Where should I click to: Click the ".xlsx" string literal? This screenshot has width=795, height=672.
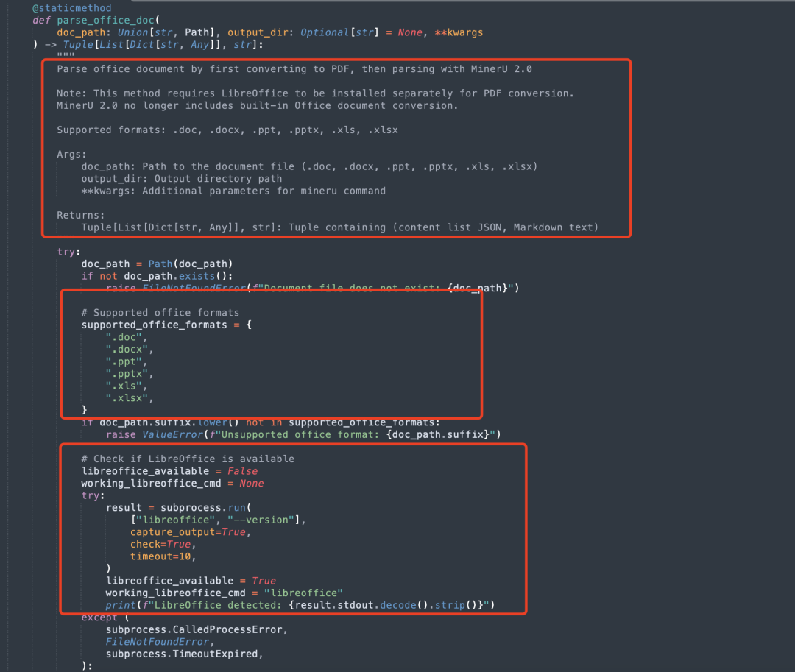pos(127,398)
